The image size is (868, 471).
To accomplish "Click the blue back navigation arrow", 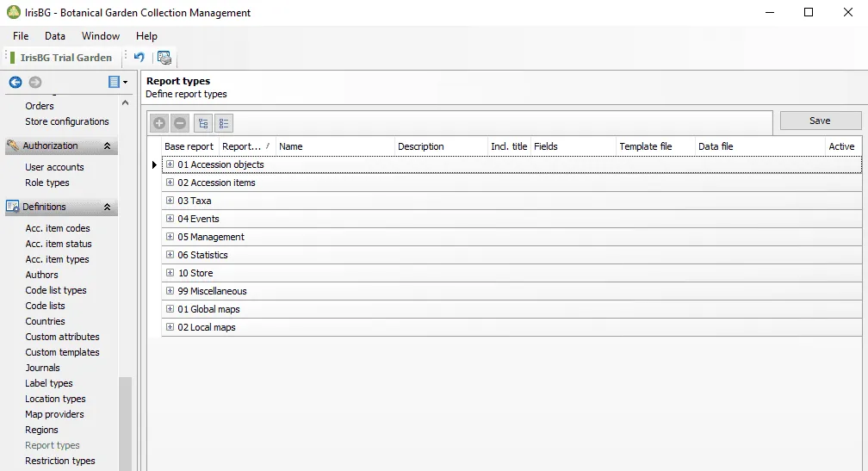I will coord(15,82).
